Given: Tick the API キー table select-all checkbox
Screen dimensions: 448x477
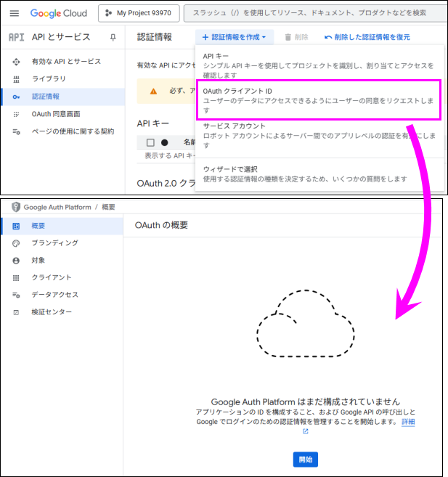Looking at the screenshot, I should 150,143.
